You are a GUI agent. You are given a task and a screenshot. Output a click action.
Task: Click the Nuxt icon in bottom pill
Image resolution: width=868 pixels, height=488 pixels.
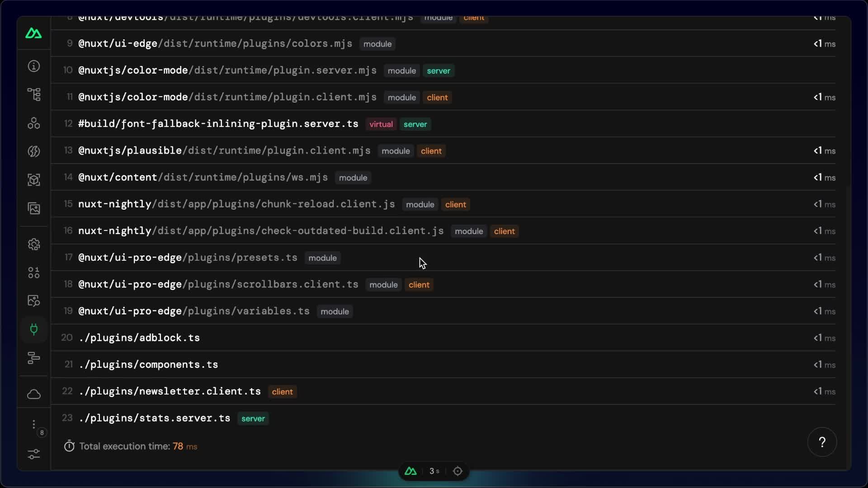pyautogui.click(x=410, y=471)
